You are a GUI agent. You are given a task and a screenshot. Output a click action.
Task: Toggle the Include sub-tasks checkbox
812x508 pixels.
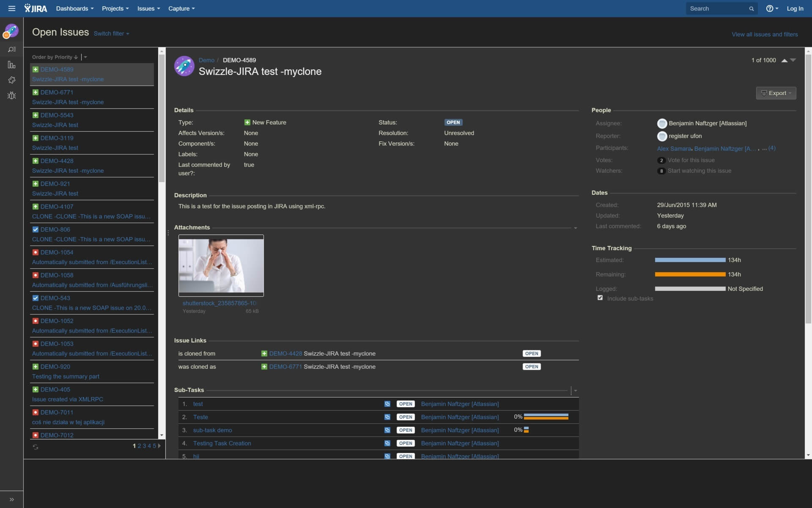[600, 298]
